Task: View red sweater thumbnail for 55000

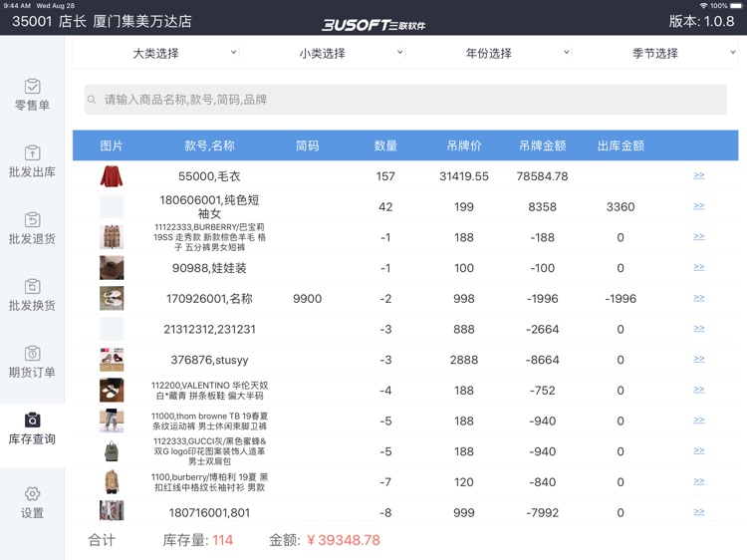Action: click(x=112, y=175)
